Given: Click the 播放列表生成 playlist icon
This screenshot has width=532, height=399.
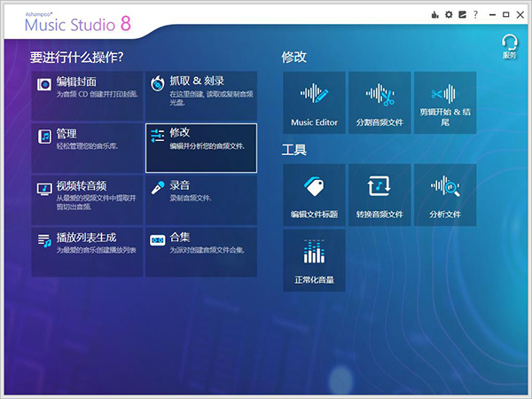Looking at the screenshot, I should [x=44, y=240].
